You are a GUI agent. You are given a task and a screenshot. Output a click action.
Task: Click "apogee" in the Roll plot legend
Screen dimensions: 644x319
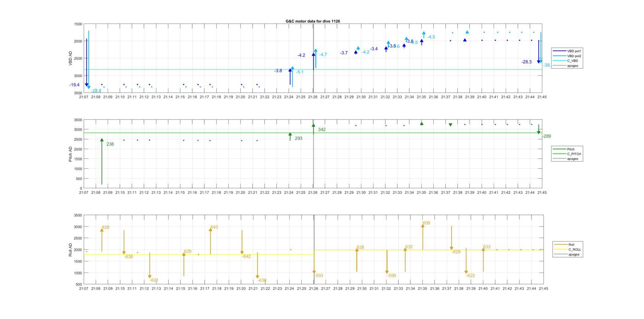(x=574, y=255)
